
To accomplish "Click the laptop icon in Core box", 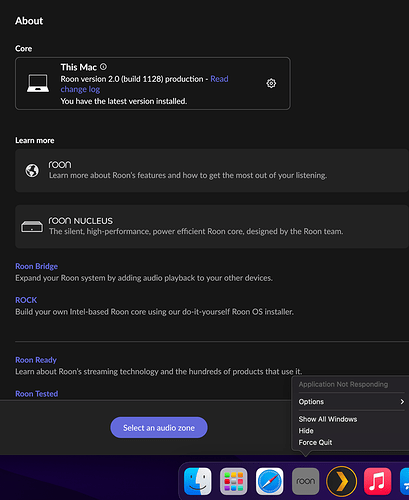I will point(38,83).
